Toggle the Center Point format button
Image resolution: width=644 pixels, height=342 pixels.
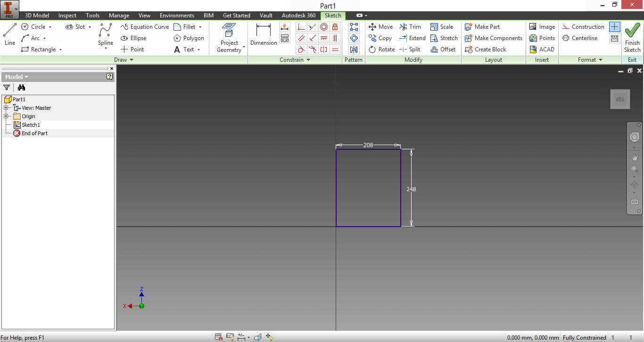point(615,27)
